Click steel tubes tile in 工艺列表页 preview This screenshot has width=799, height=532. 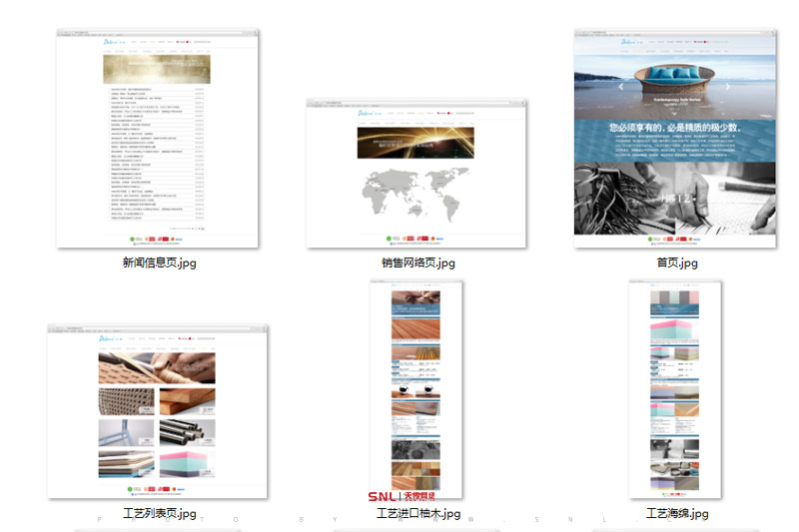187,432
